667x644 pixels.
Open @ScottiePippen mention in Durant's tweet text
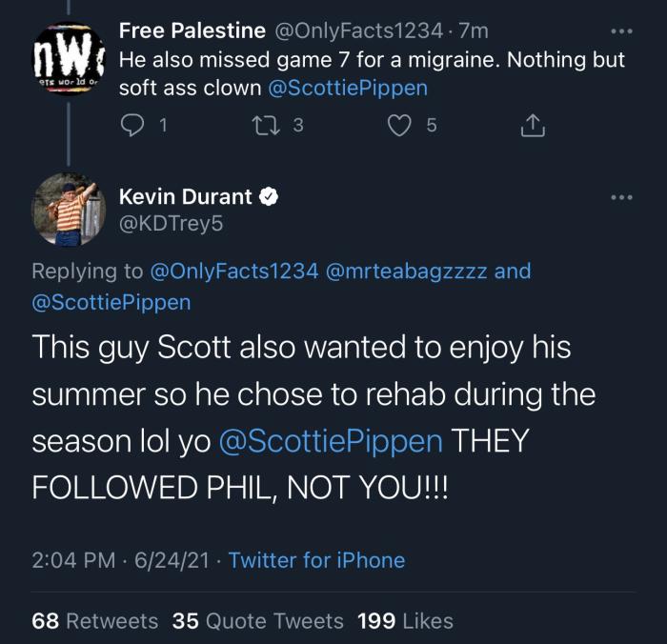coord(331,443)
